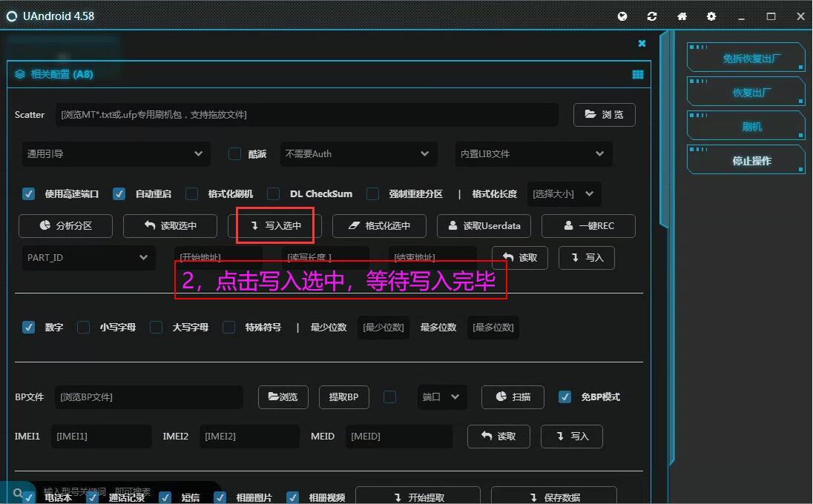
Task: Click the 最少位数 input field
Action: coord(384,328)
